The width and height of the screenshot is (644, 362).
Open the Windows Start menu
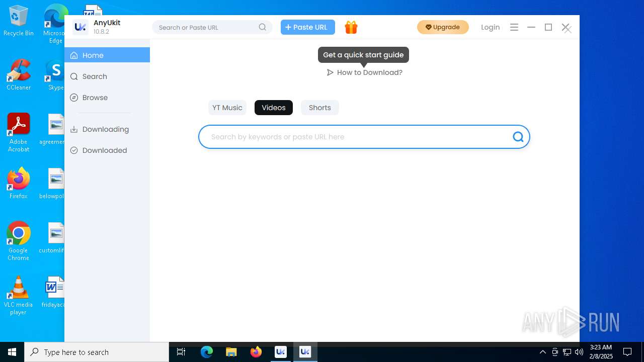pos(12,352)
